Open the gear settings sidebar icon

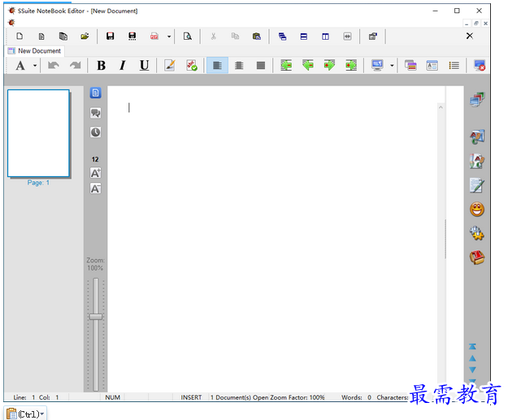477,233
